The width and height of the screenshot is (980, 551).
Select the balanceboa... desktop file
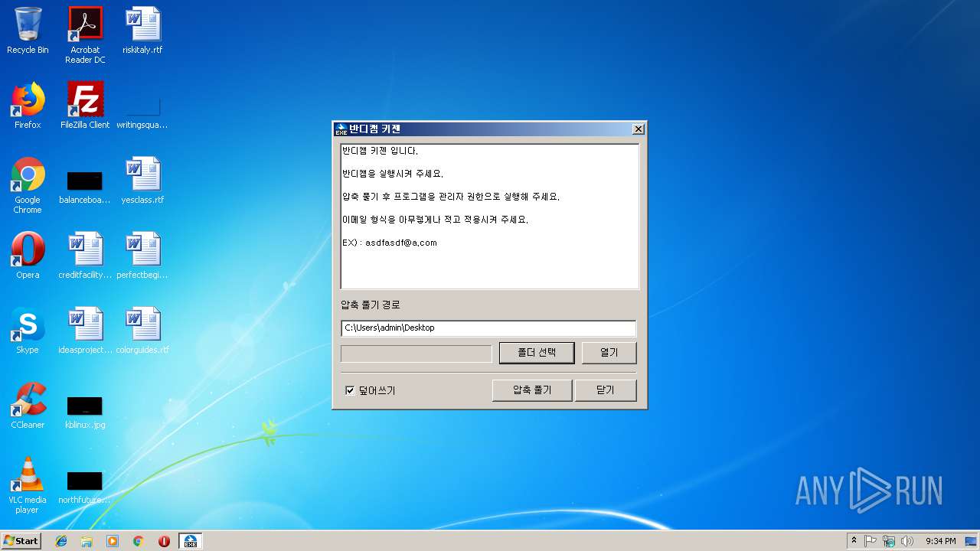[x=85, y=188]
